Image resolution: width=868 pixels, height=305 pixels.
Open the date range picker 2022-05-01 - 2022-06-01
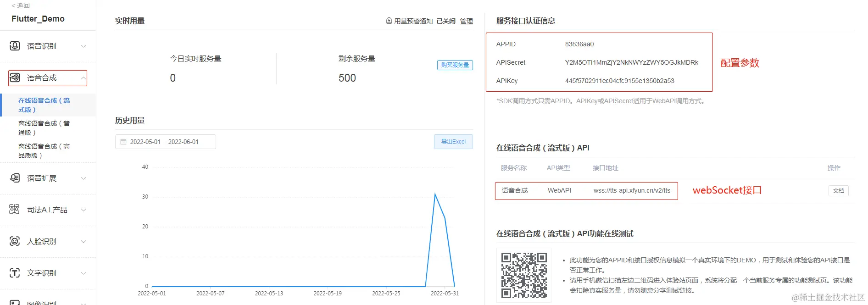[x=166, y=142]
